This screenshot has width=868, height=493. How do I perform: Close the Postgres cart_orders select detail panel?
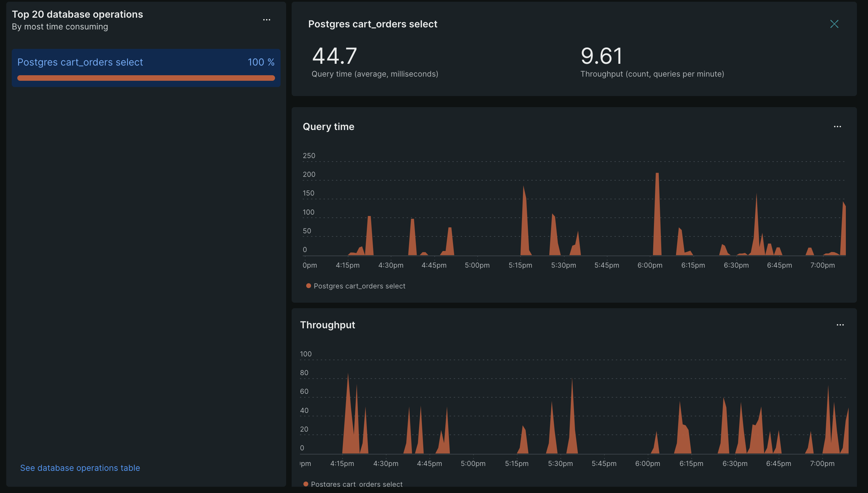point(834,24)
